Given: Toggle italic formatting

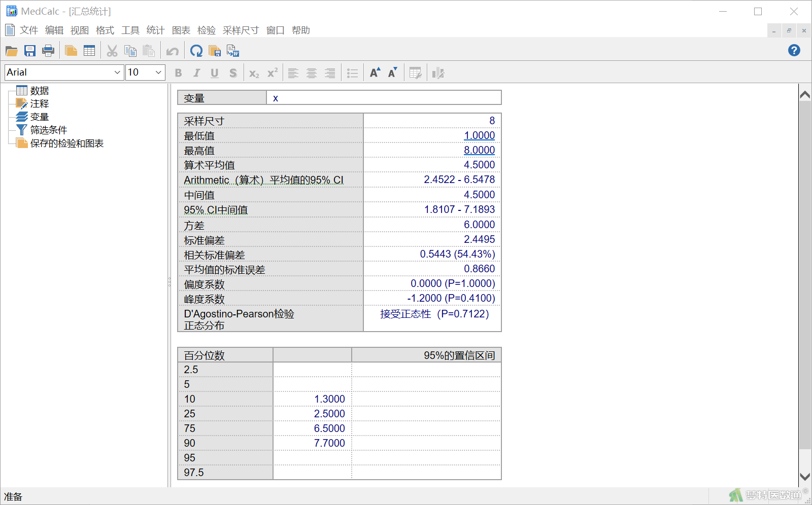Looking at the screenshot, I should click(196, 73).
